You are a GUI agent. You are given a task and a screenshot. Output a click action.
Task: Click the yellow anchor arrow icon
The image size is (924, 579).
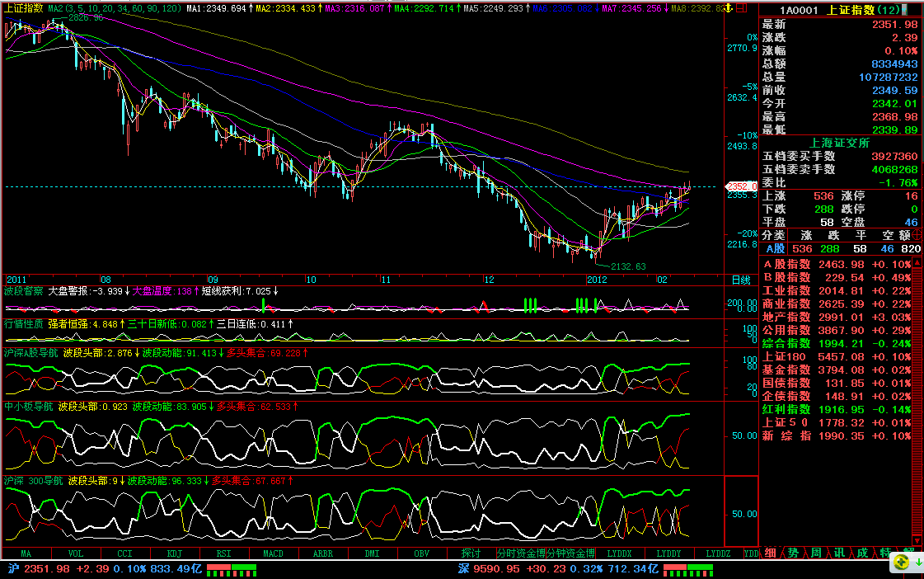click(x=729, y=8)
